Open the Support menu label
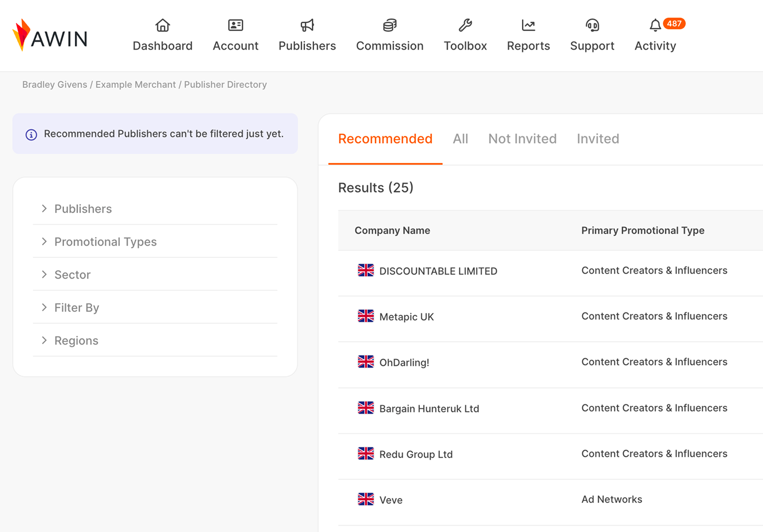The width and height of the screenshot is (763, 532). tap(592, 46)
